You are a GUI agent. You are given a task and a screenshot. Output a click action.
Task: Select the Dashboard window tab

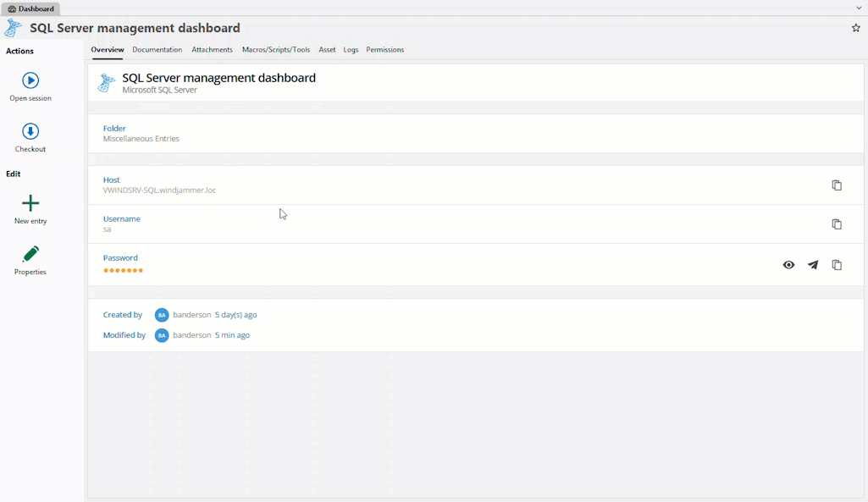click(30, 8)
